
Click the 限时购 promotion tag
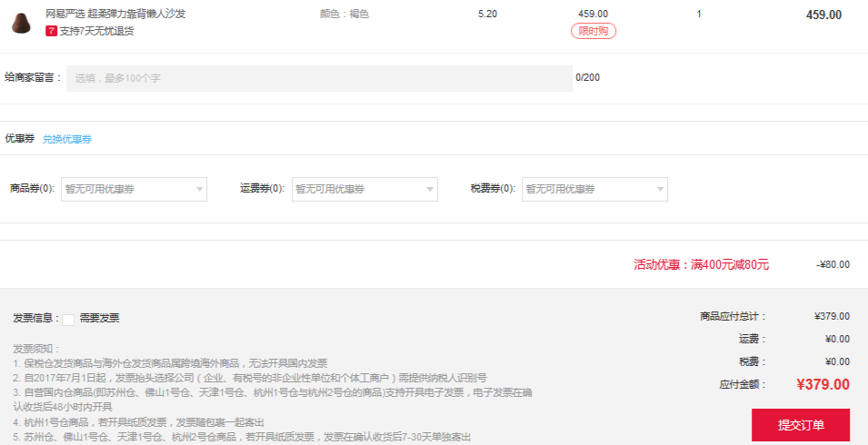coord(594,31)
